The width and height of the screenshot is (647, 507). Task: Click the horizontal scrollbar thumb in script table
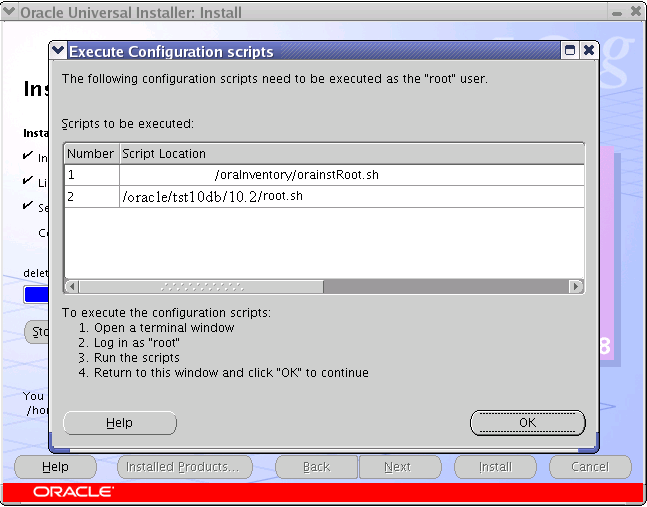tap(201, 286)
